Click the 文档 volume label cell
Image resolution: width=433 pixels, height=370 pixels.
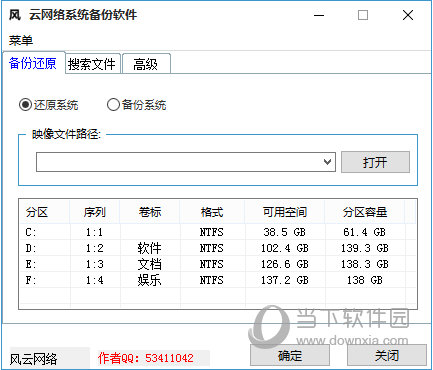coord(149,264)
